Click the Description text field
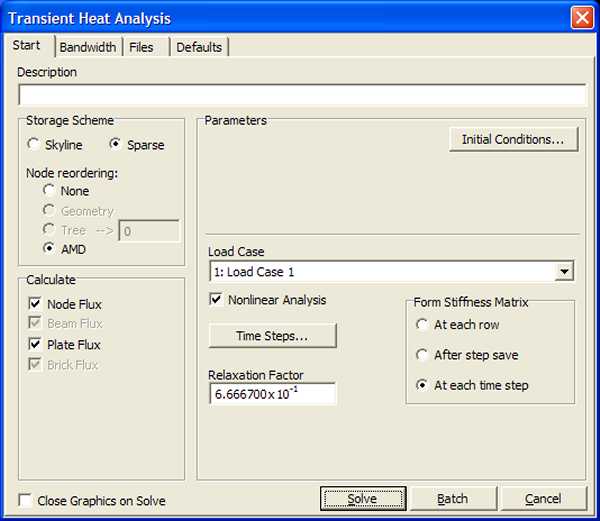The image size is (600, 521). (x=301, y=95)
